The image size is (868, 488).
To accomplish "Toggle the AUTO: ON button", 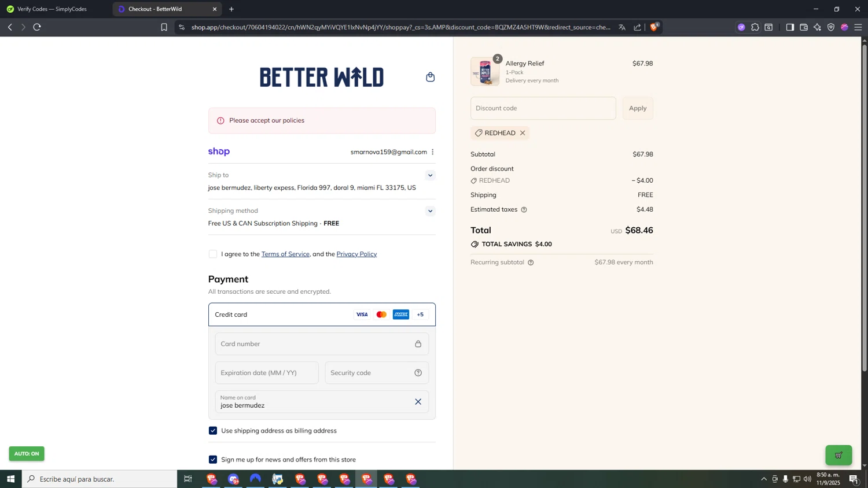I will point(27,454).
